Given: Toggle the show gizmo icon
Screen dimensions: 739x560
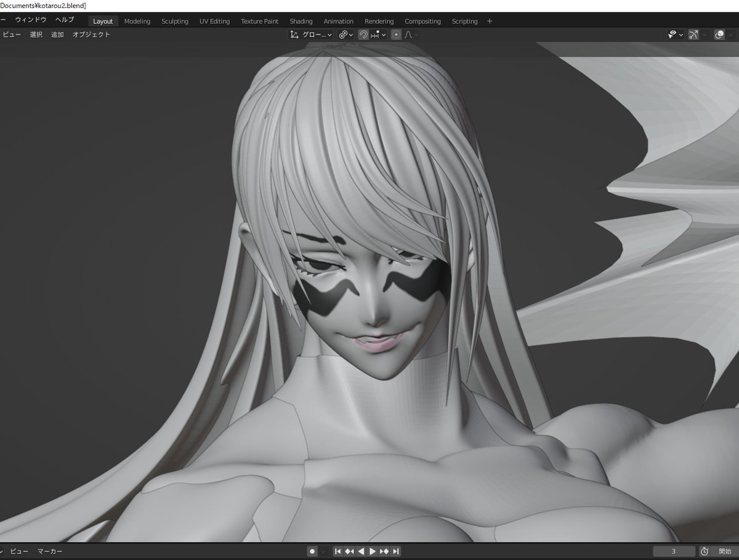Looking at the screenshot, I should 693,35.
